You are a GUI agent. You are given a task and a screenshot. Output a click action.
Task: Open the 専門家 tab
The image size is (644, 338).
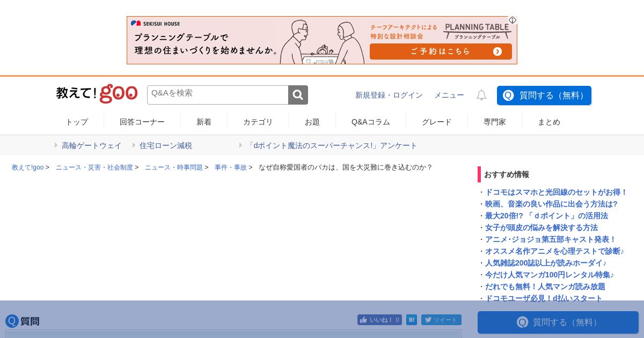(495, 122)
